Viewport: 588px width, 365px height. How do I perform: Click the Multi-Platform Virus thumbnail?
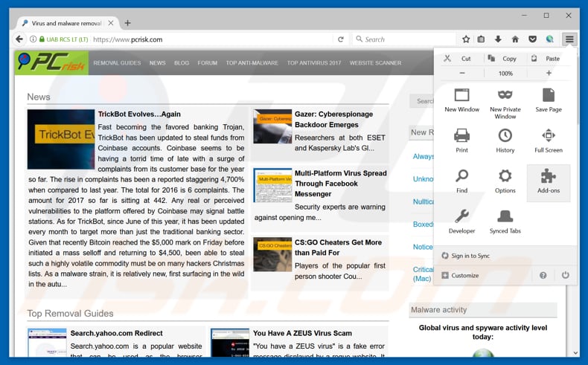(272, 185)
